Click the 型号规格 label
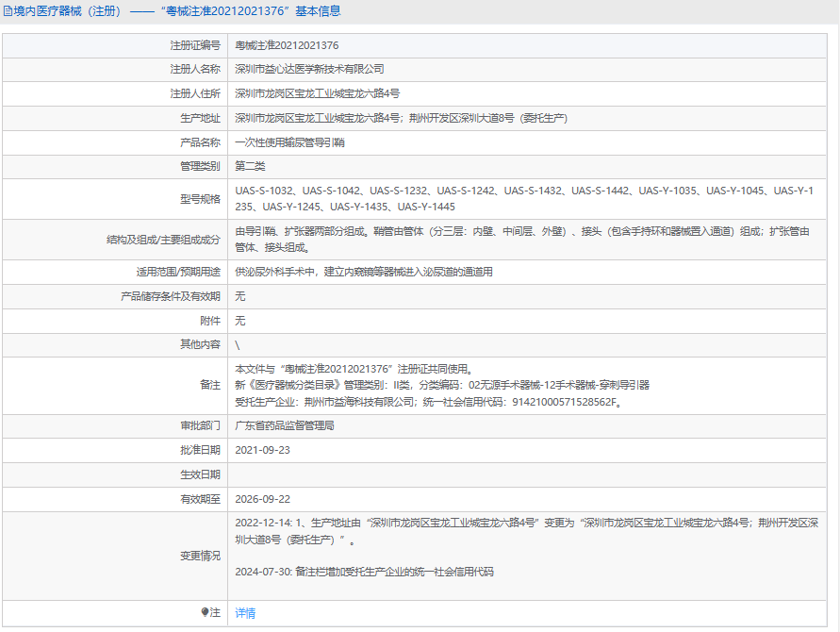Viewport: 840px width, 632px height. click(200, 199)
